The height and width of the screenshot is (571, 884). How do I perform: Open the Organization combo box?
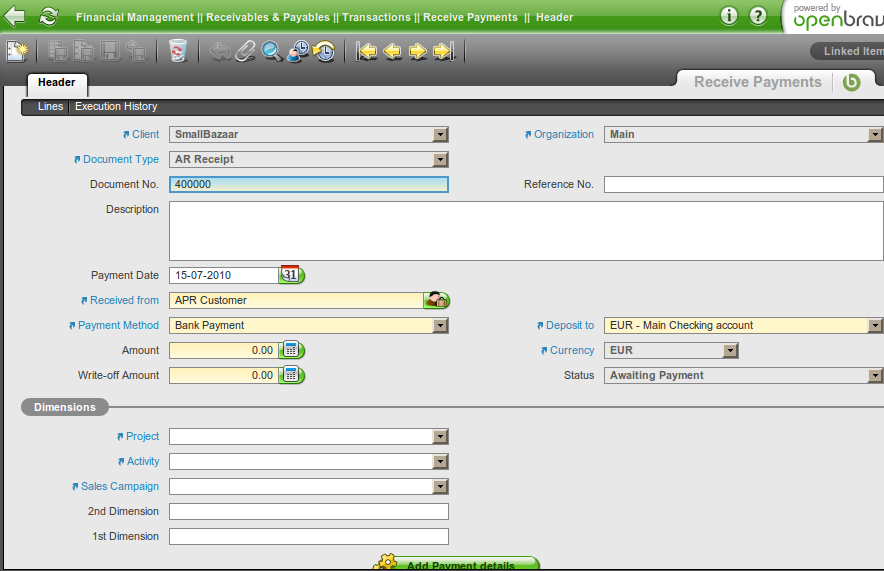click(744, 134)
